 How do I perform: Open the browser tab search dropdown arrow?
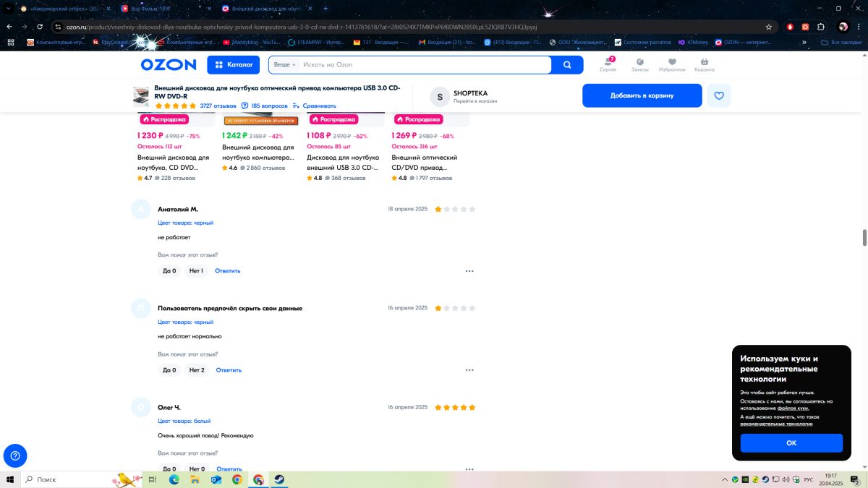point(7,9)
